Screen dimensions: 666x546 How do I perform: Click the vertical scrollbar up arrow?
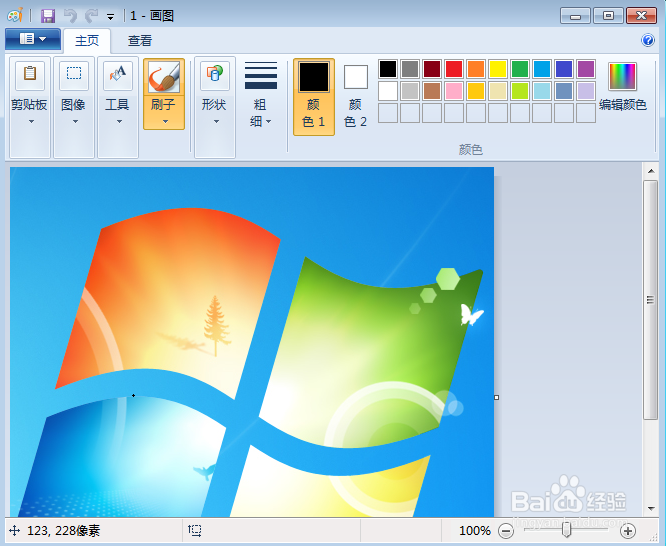tap(651, 171)
